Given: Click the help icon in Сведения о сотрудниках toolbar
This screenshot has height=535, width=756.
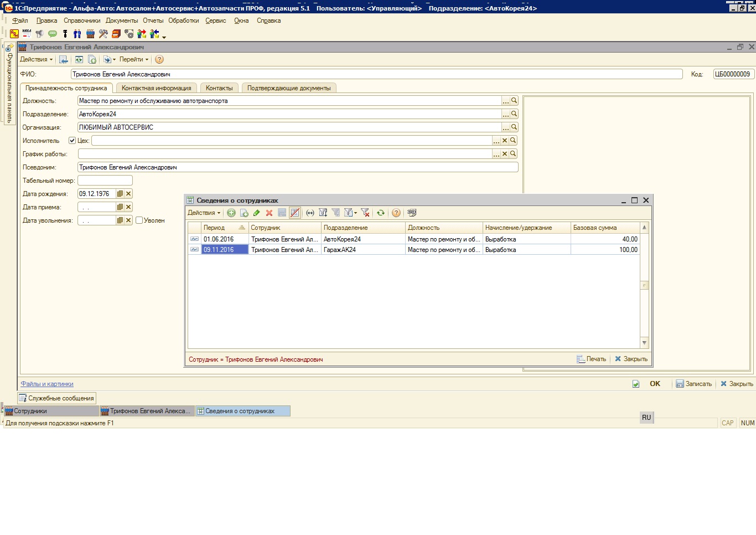Looking at the screenshot, I should tap(396, 213).
